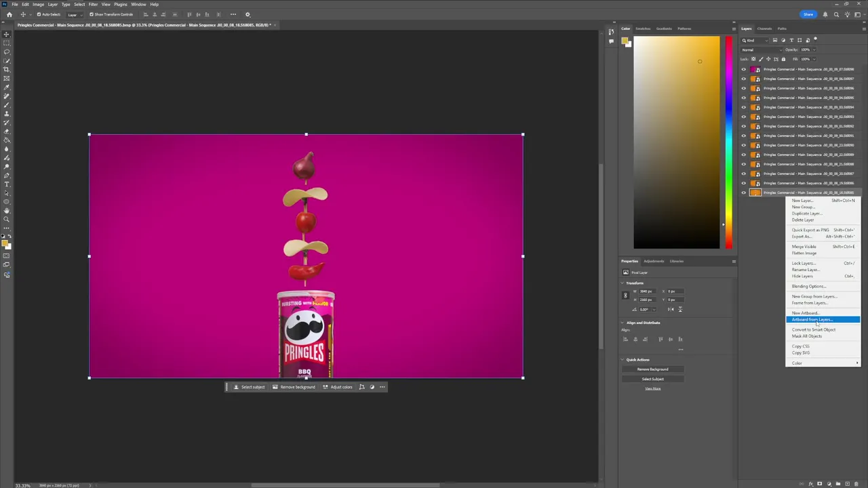868x488 pixels.
Task: Select the Brush tool
Action: (7, 105)
